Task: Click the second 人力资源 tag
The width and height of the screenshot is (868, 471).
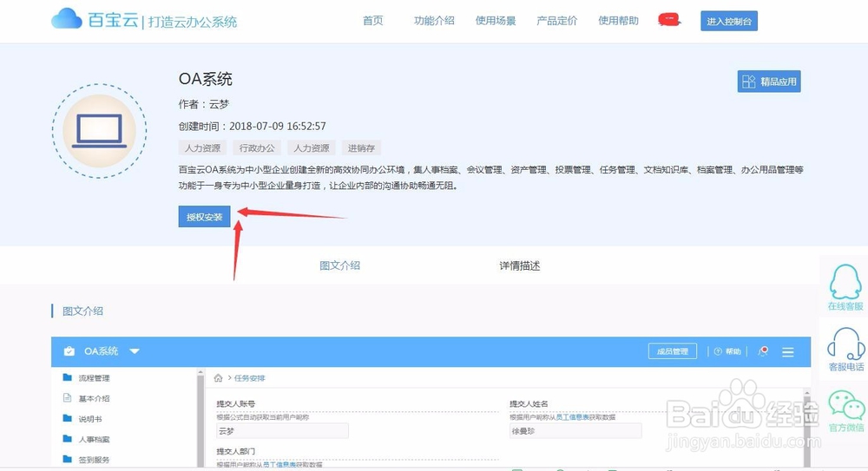Action: coord(311,147)
